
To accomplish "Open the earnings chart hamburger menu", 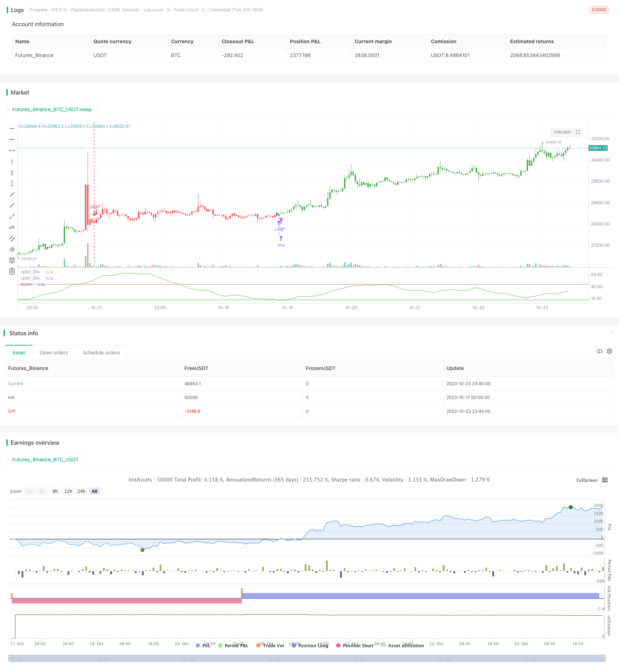I will coord(605,480).
